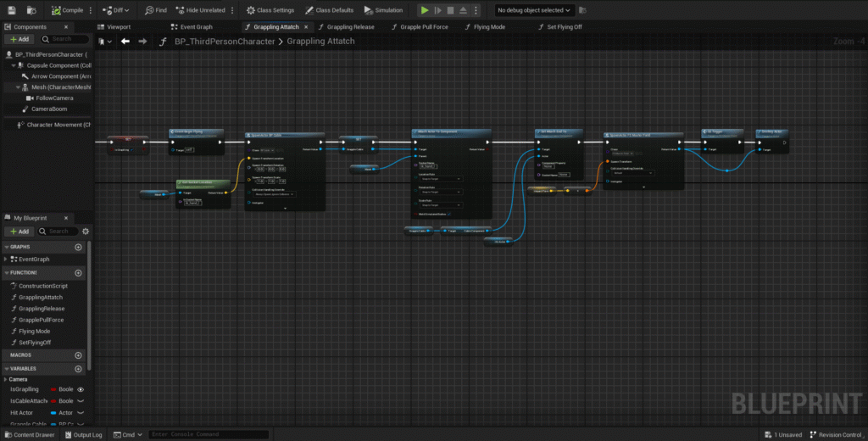
Task: Click the Save blueprint icon
Action: pyautogui.click(x=12, y=10)
